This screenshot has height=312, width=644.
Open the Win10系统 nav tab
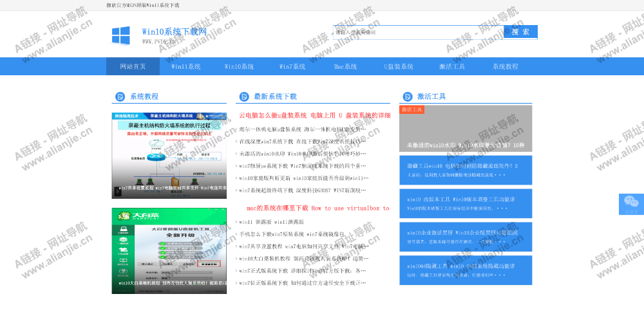pos(239,66)
